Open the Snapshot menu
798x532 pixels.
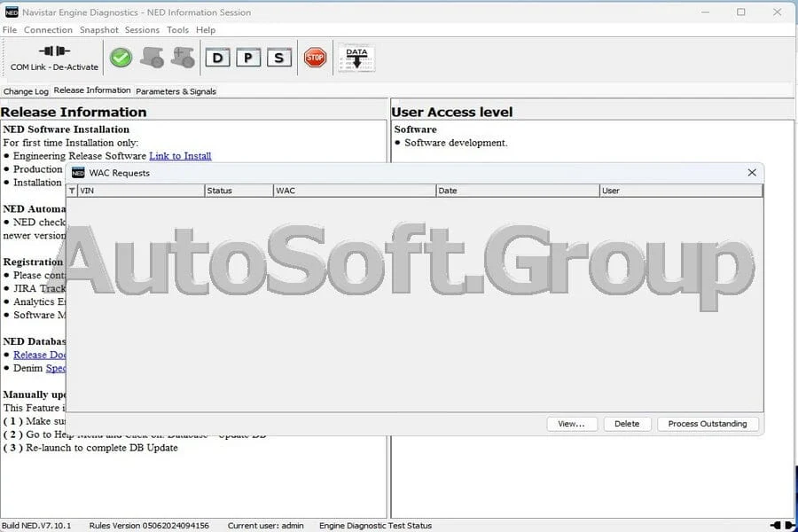tap(98, 30)
